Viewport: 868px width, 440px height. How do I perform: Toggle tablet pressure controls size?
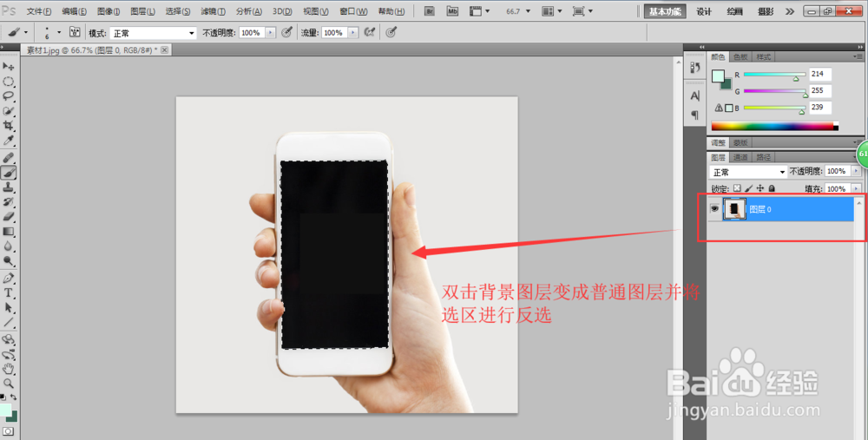391,33
